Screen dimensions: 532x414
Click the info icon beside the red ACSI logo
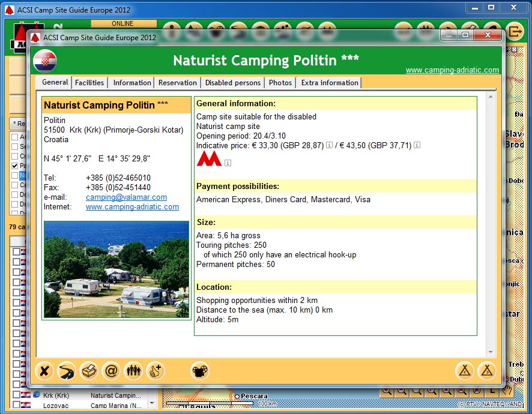click(228, 163)
